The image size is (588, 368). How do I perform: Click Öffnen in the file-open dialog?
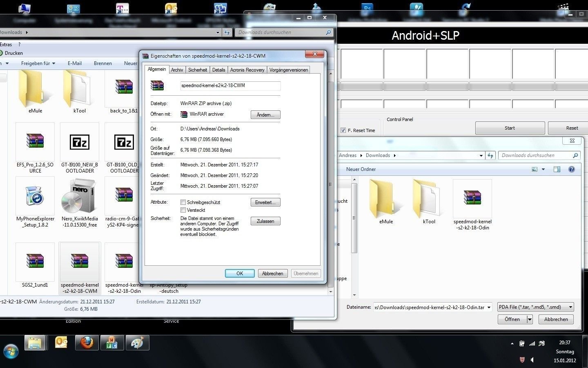click(x=512, y=319)
